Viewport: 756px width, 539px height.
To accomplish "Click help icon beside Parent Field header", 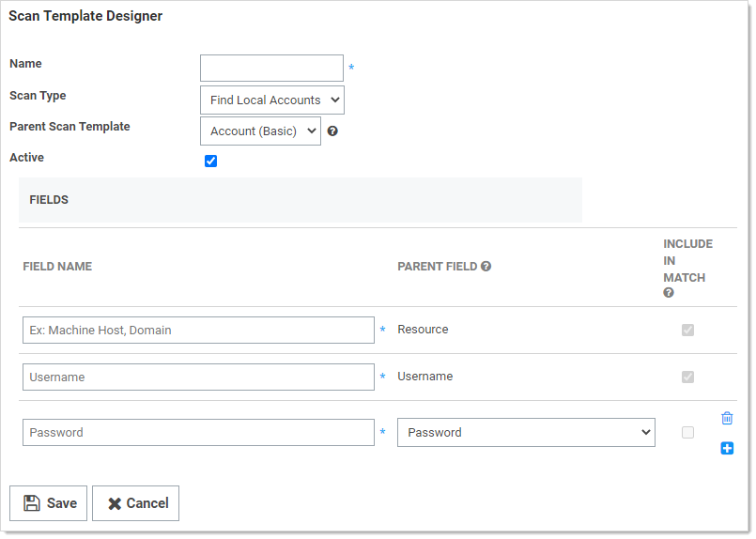I will click(486, 267).
